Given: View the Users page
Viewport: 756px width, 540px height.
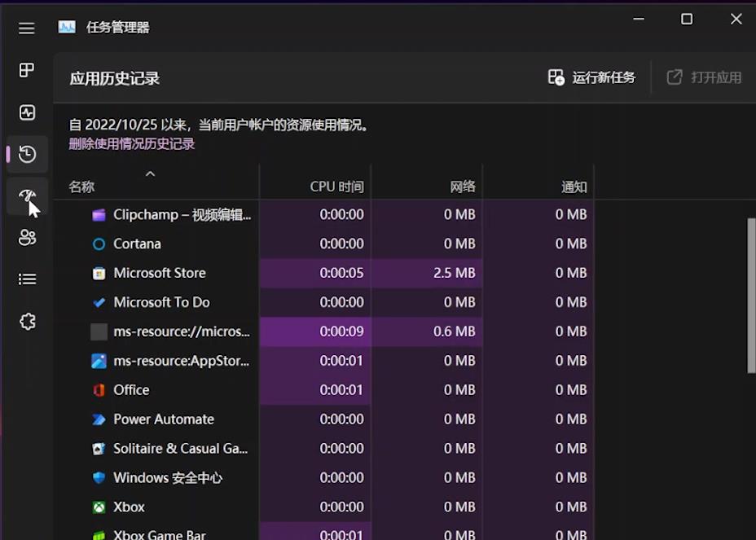Looking at the screenshot, I should tap(26, 237).
